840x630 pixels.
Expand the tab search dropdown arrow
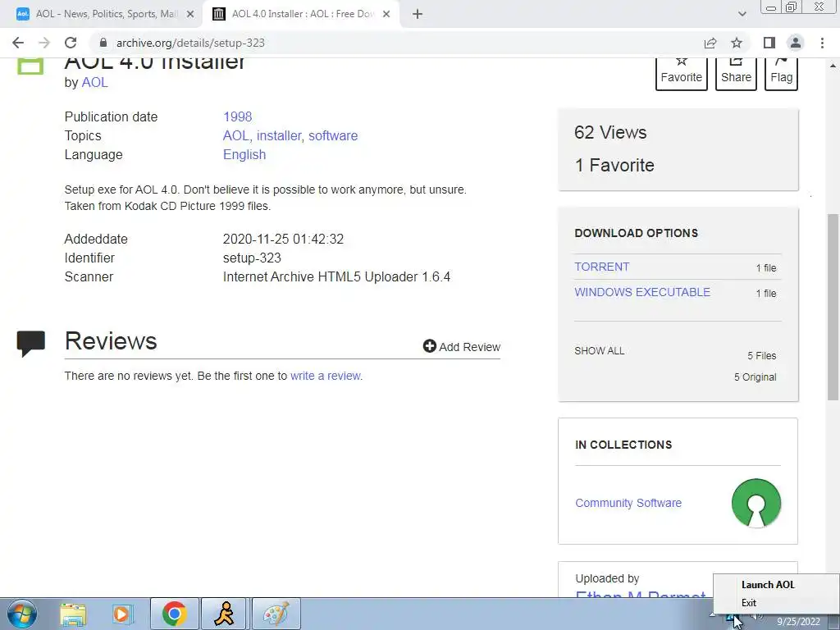(x=742, y=14)
